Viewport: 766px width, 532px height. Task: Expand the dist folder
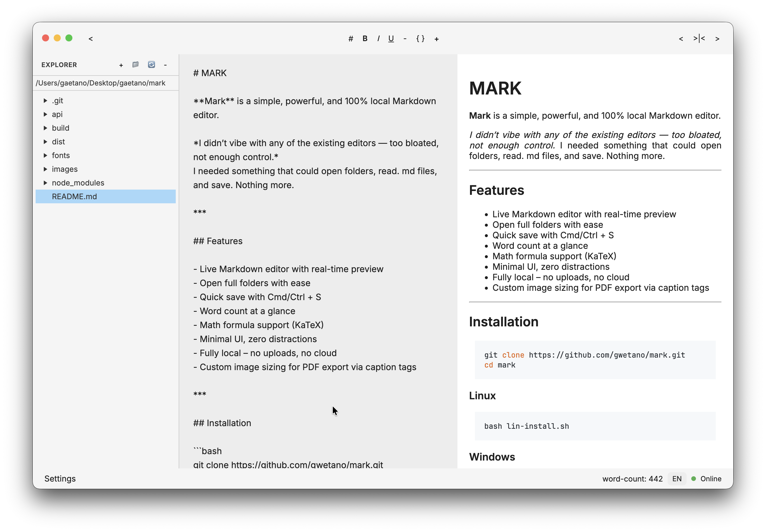(45, 142)
